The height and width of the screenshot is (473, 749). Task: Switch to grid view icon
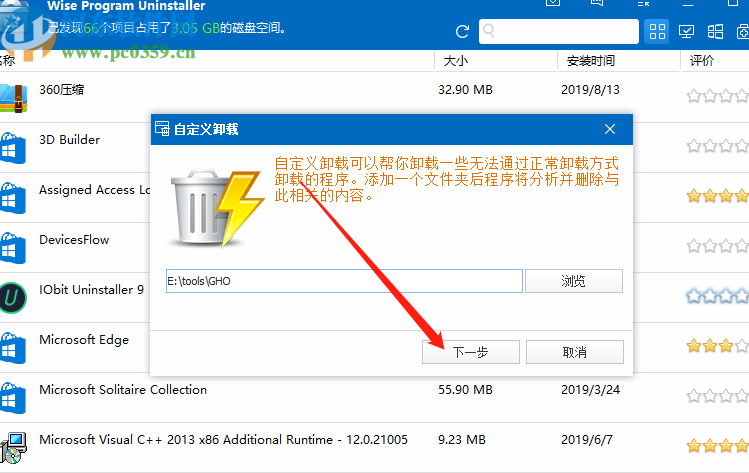657,32
